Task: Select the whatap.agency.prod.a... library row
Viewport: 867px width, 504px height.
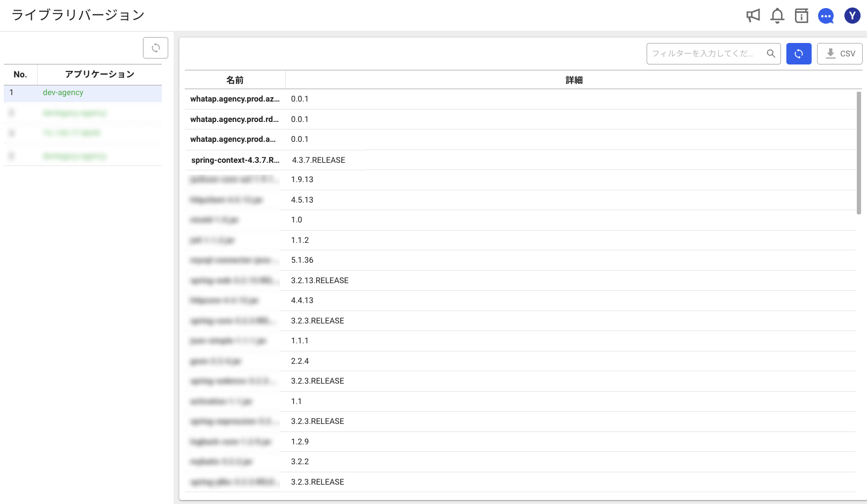Action: tap(520, 139)
